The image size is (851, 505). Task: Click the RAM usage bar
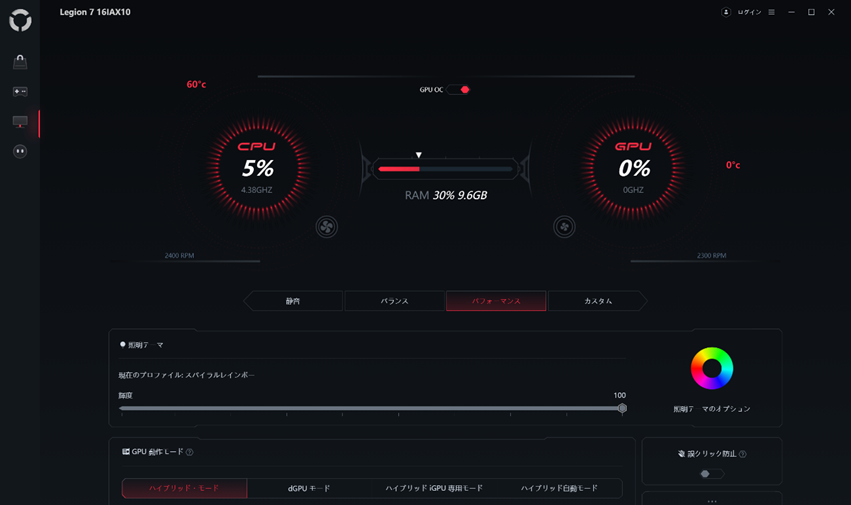445,169
